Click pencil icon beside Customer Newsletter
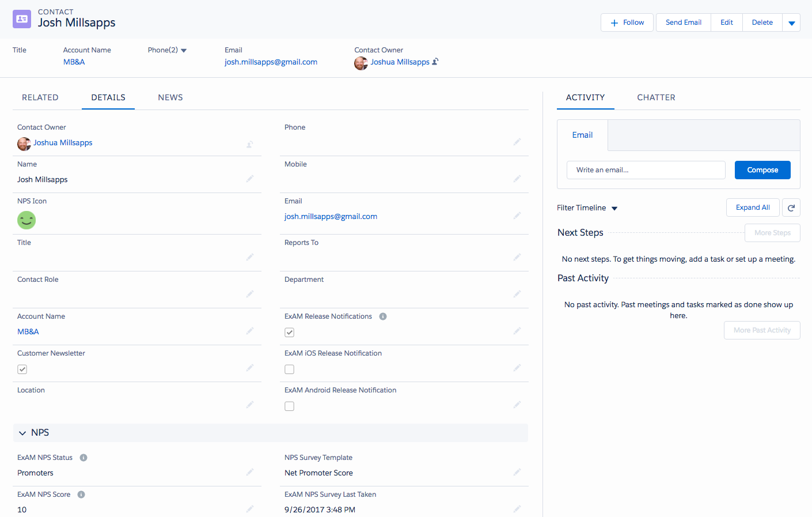 tap(250, 368)
